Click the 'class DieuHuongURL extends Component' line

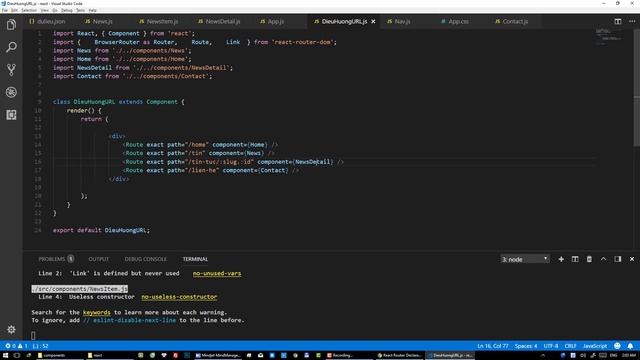point(118,102)
